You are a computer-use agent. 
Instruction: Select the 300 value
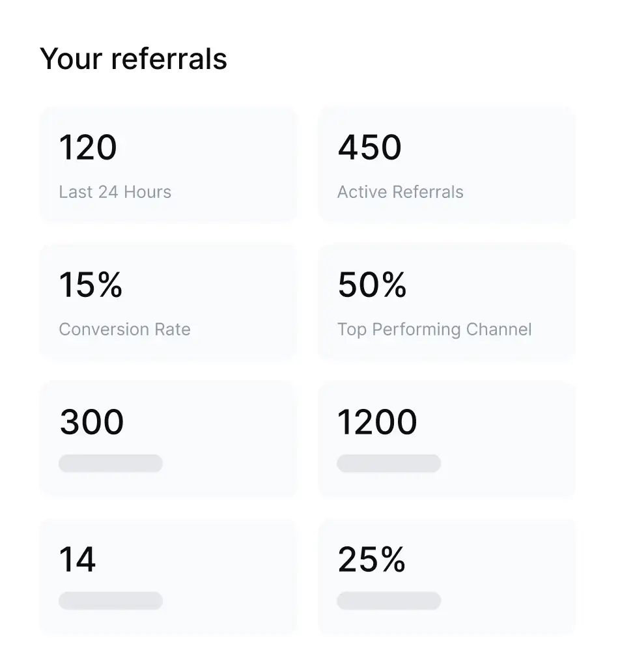(92, 422)
